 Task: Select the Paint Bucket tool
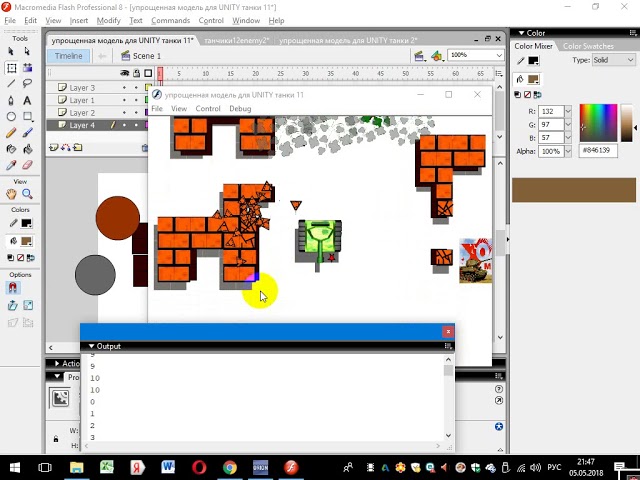click(27, 149)
